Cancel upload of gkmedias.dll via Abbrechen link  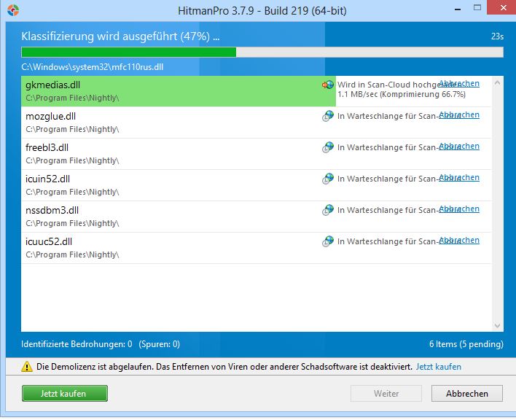tap(459, 83)
